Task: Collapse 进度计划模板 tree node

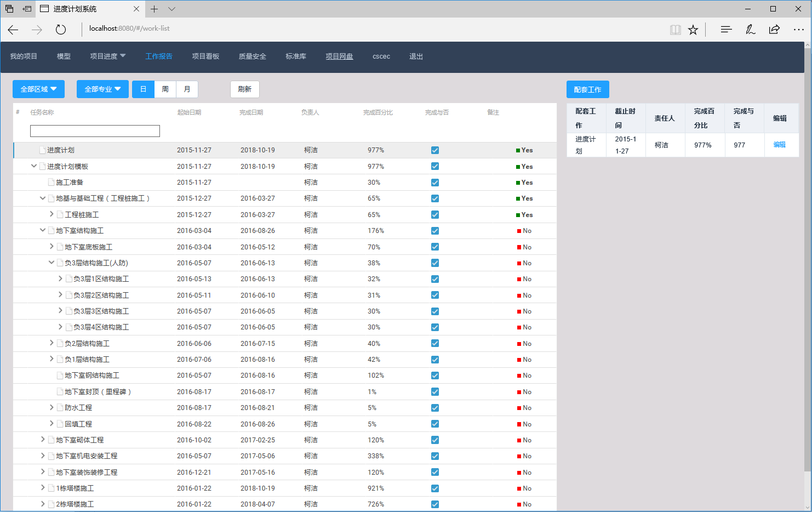Action: tap(34, 166)
